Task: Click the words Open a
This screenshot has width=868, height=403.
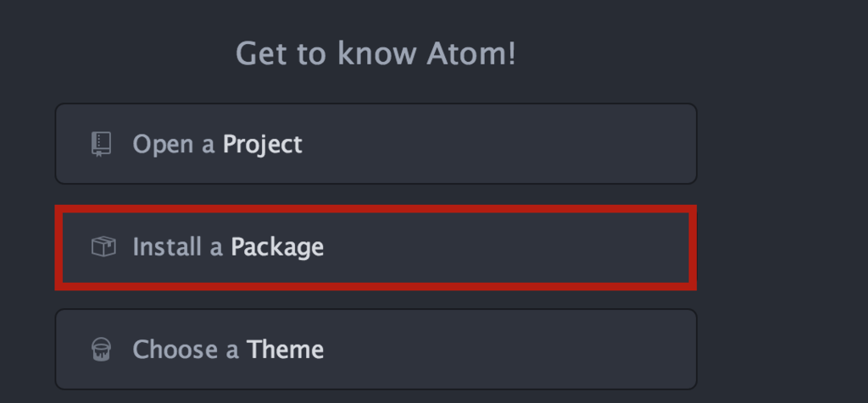Action: pos(173,145)
